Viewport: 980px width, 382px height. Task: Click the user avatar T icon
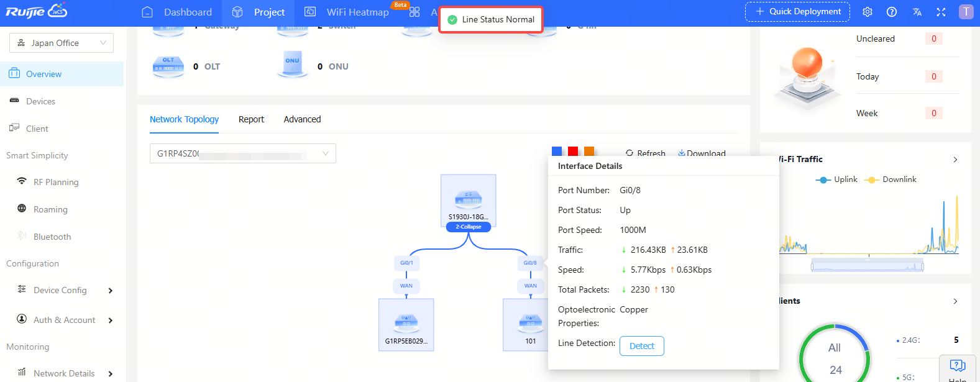(966, 12)
